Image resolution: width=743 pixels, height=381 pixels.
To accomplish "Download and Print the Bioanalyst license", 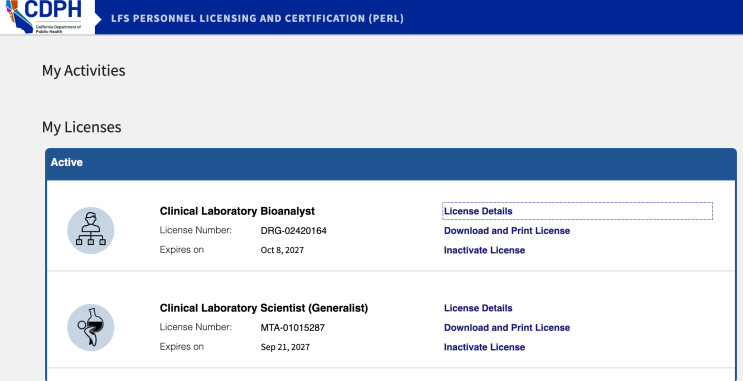I will click(507, 231).
